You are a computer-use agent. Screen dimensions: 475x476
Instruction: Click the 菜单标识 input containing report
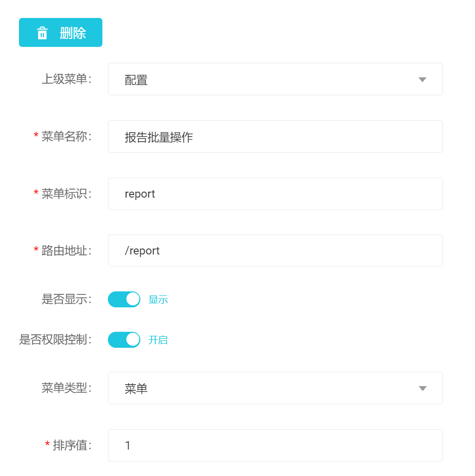point(275,194)
